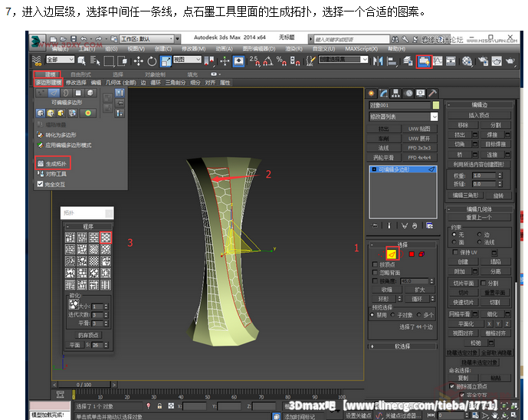Collapse the 编辑几何体 rollout
The height and width of the screenshot is (420, 528).
pyautogui.click(x=479, y=209)
